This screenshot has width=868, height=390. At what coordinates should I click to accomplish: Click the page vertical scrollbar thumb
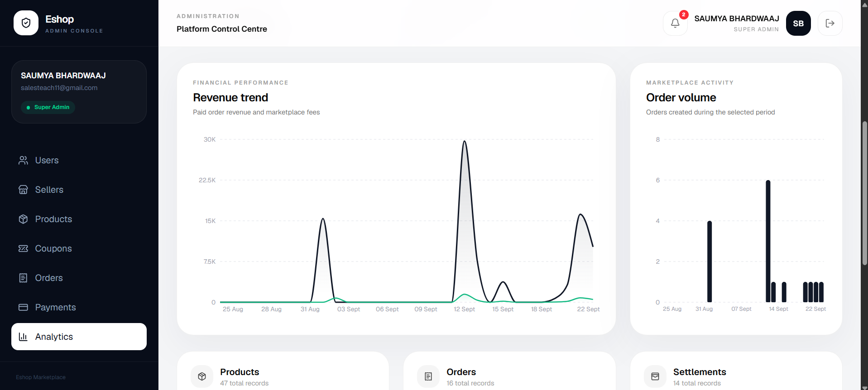point(864,193)
